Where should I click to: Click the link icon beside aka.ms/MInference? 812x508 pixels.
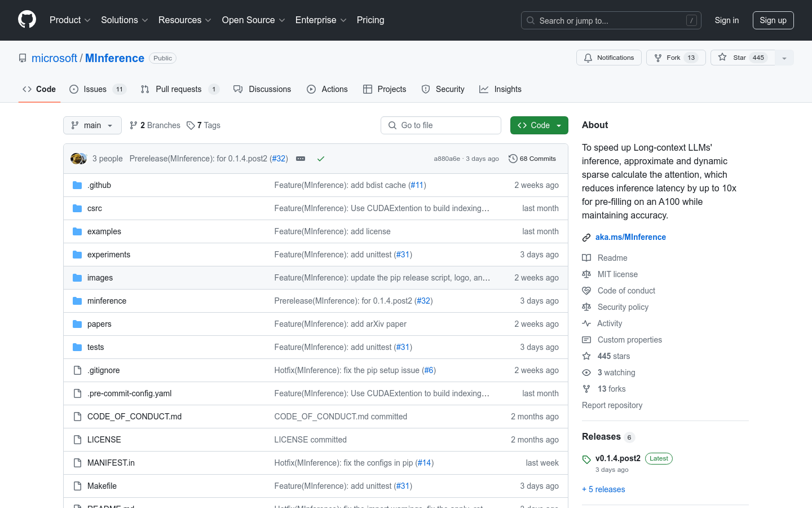[x=586, y=238]
